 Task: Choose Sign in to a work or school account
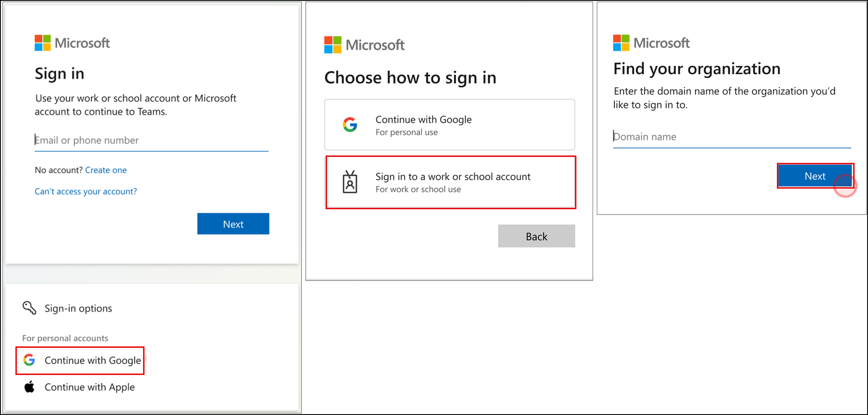coord(451,182)
